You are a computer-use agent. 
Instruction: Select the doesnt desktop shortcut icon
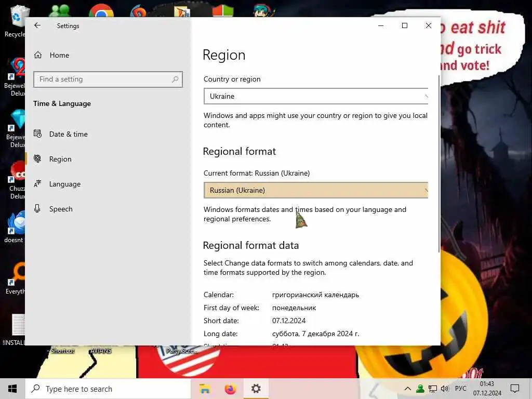14,228
